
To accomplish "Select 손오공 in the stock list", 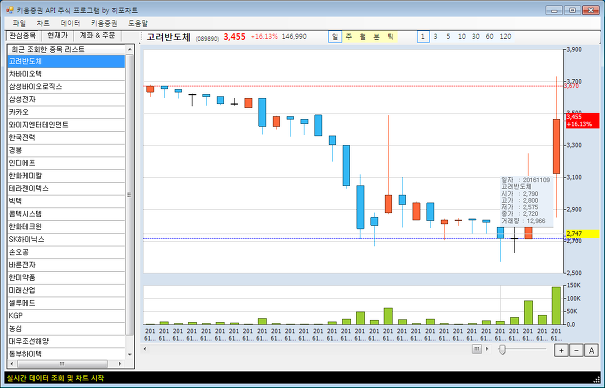I will [66, 252].
